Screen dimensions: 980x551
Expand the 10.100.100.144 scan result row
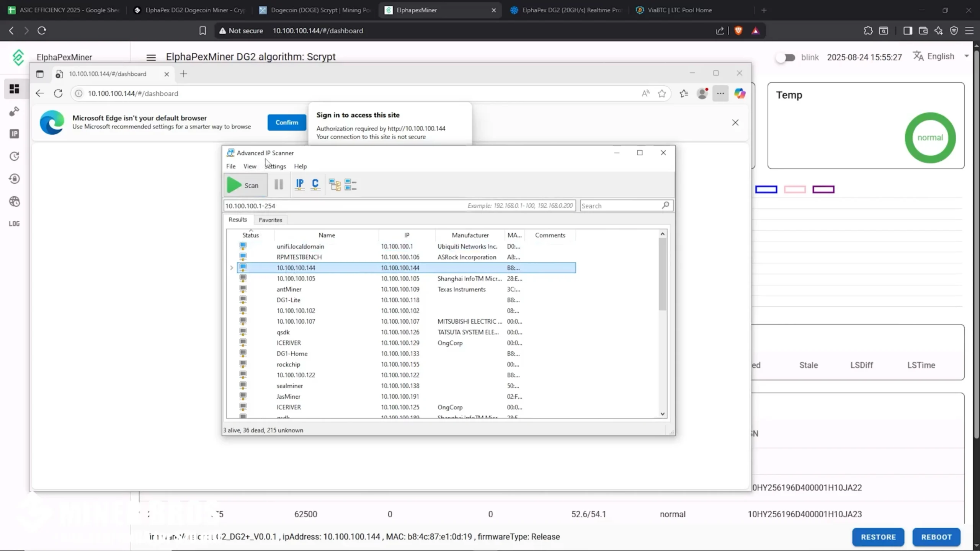(231, 268)
